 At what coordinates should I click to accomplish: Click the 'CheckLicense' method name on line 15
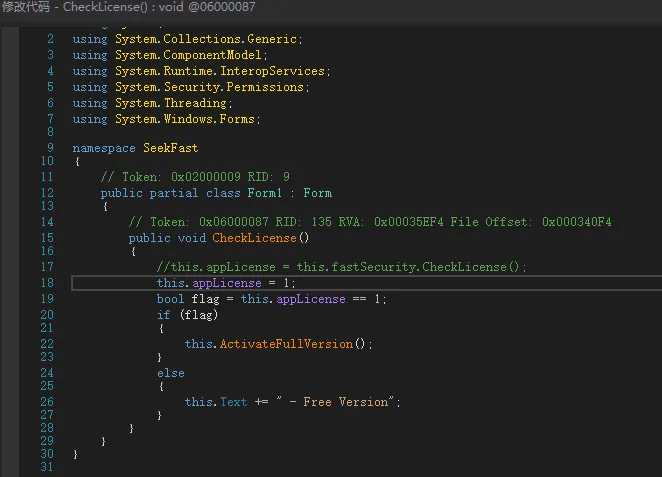pyautogui.click(x=254, y=238)
